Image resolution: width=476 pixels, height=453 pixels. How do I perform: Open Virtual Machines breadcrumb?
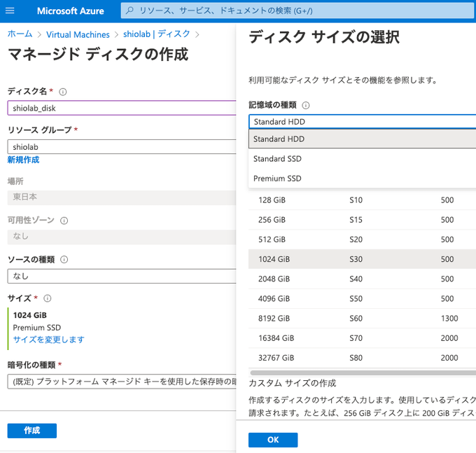[x=78, y=34]
